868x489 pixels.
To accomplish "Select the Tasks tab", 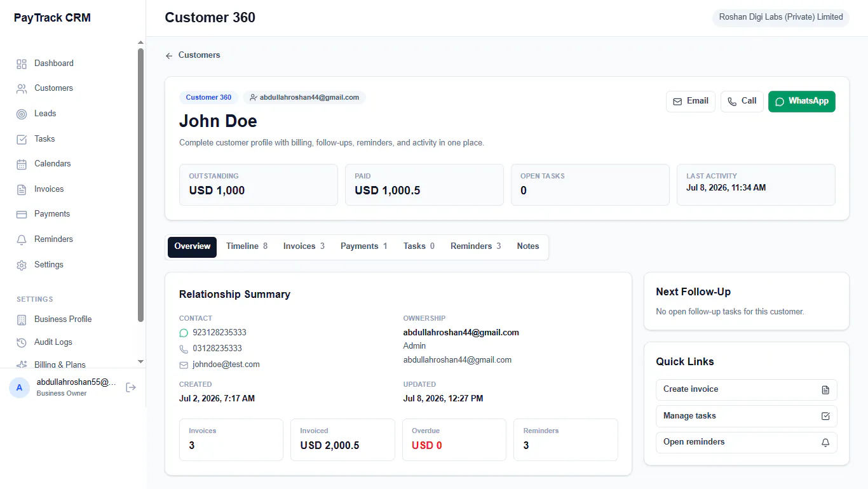I will (x=419, y=246).
